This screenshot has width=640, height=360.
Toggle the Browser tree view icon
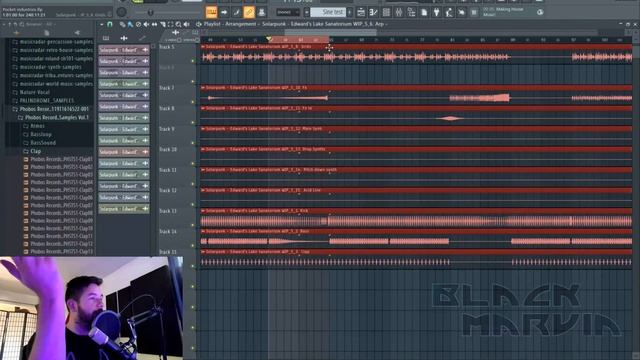click(x=411, y=13)
